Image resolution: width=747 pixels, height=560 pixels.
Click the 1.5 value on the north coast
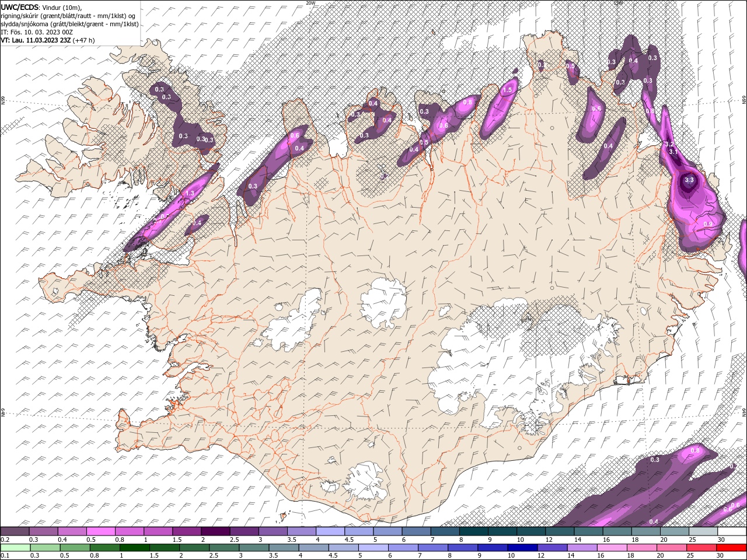coord(508,90)
